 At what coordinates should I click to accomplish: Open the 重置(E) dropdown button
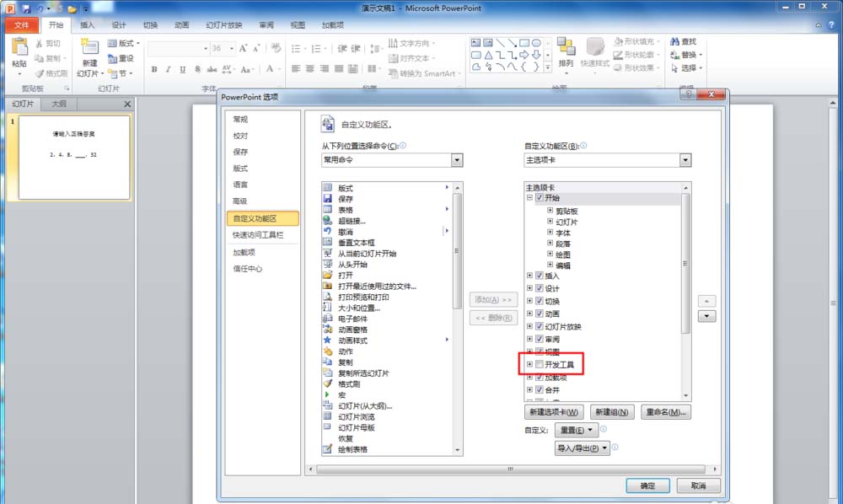click(576, 430)
